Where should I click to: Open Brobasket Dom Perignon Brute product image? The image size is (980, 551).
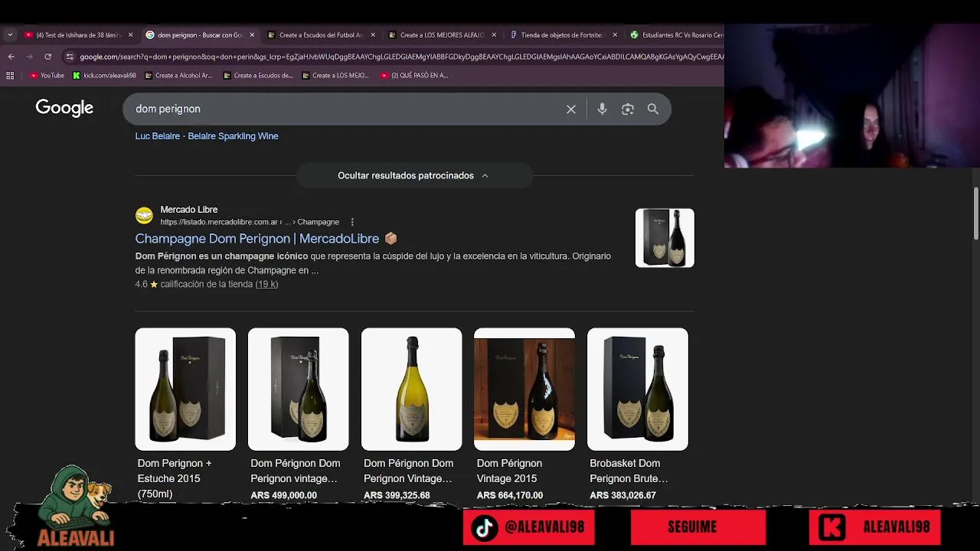[638, 390]
